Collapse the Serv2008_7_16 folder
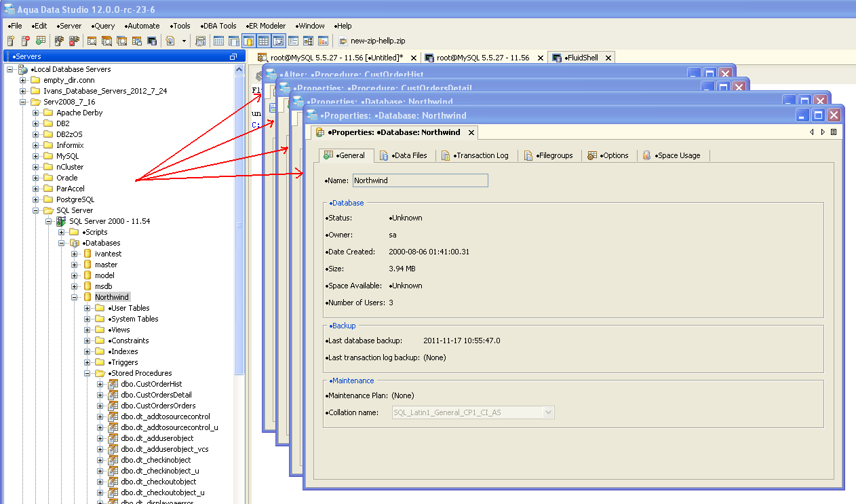 (23, 102)
